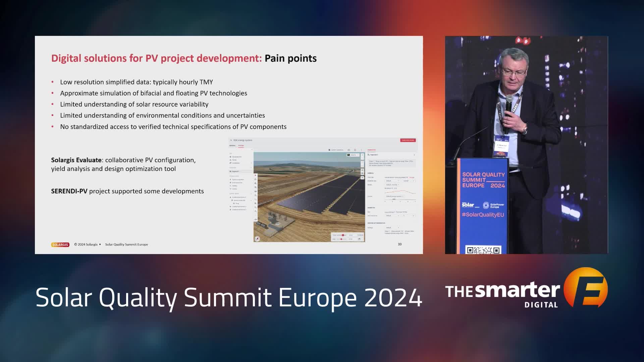Click the layout columns icon above the map
This screenshot has width=644, height=362.
[349, 150]
